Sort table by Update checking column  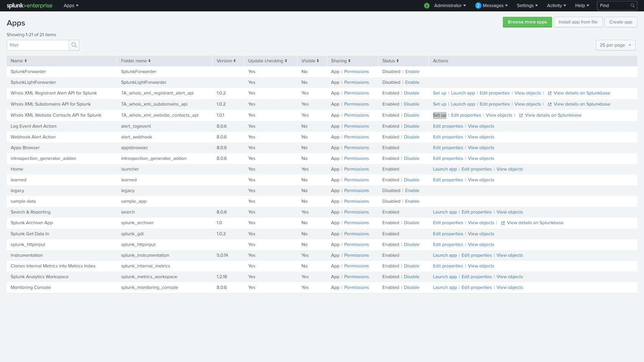[x=267, y=61]
